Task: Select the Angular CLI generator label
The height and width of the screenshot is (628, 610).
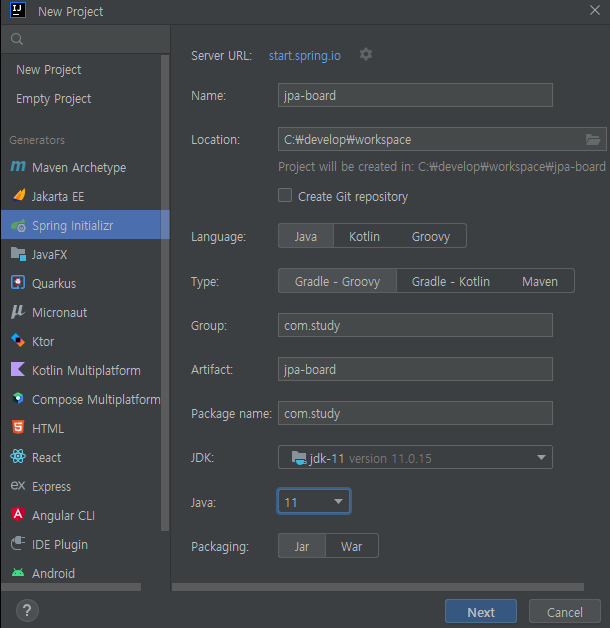Action: pos(64,515)
